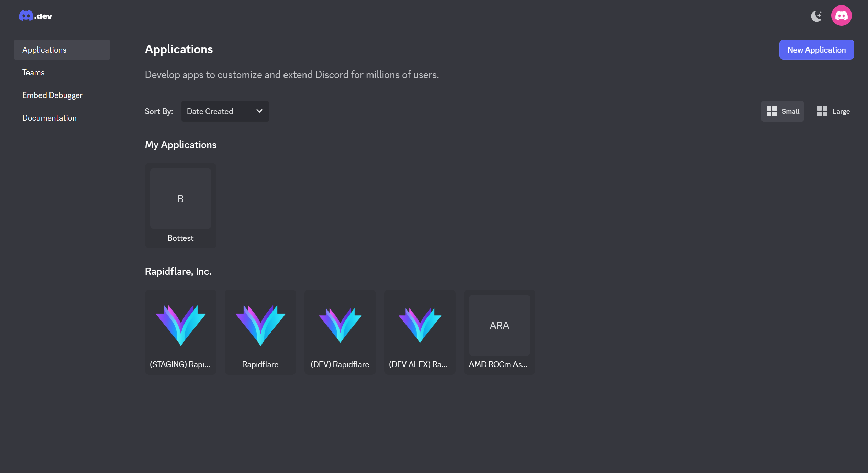Select Applications in the sidebar
The image size is (868, 473).
[x=62, y=50]
